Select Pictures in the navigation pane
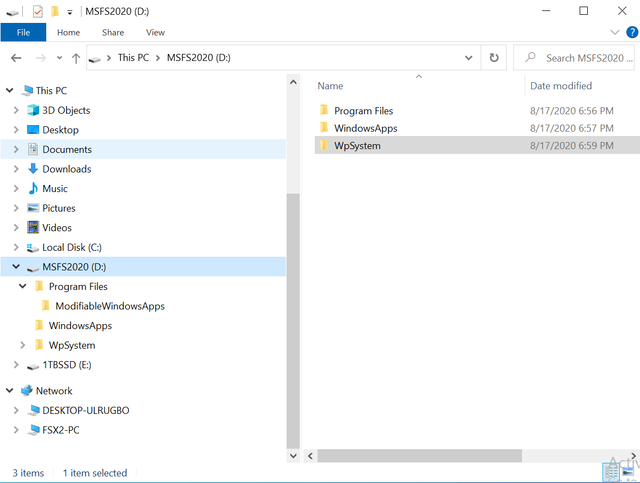640x483 pixels. (59, 208)
